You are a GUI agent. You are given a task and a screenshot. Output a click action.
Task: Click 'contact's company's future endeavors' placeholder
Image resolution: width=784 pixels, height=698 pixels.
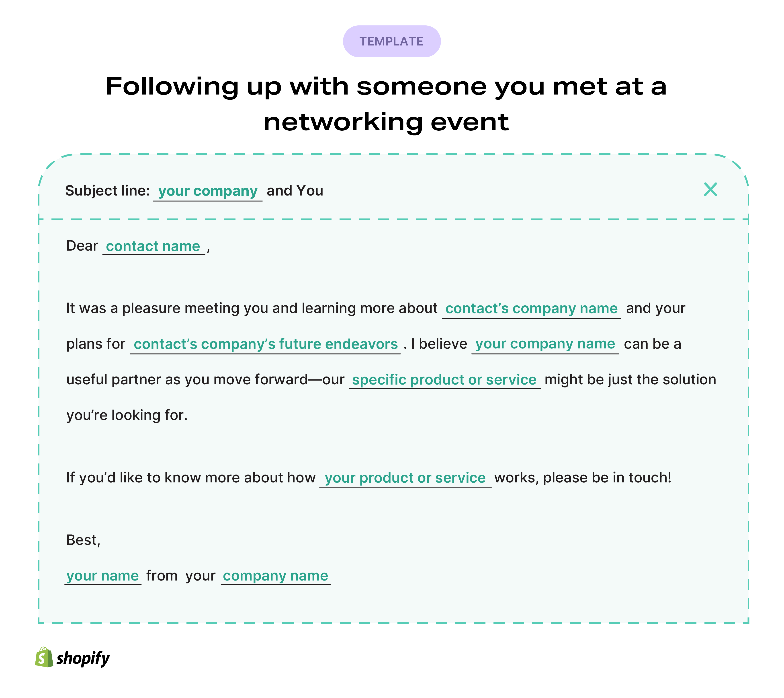[x=265, y=345]
